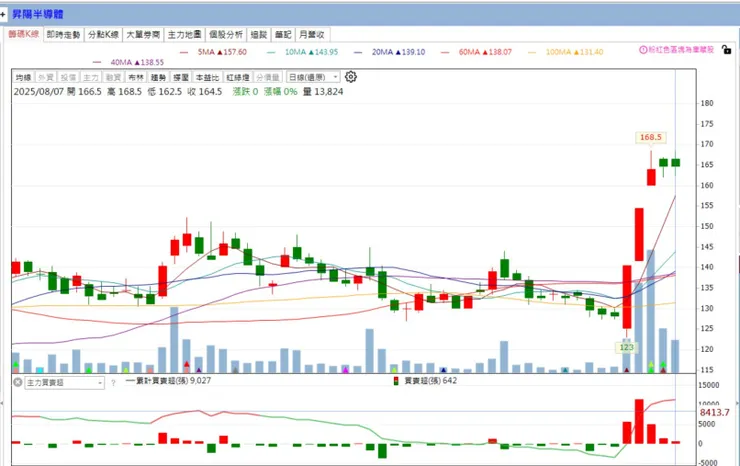Close the 主力買賣超 indicator panel
Image resolution: width=740 pixels, height=466 pixels.
(17, 382)
